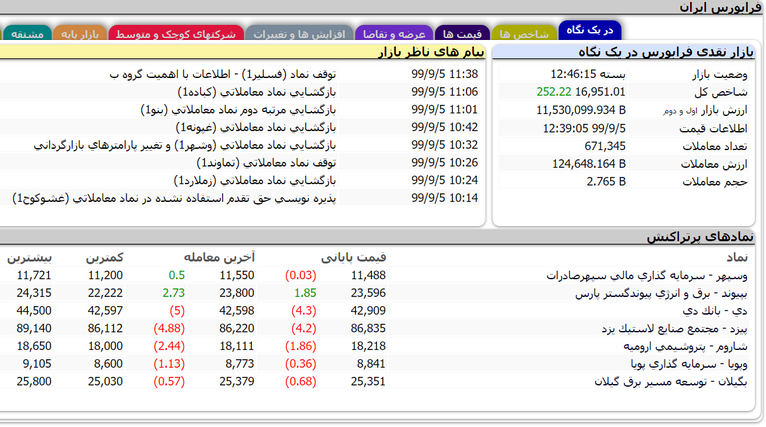Click closing price change (4.3)
This screenshot has height=427, width=766.
click(303, 311)
